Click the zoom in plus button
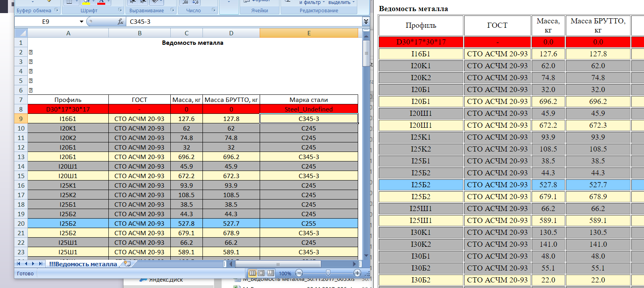This screenshot has height=288, width=644. [357, 273]
